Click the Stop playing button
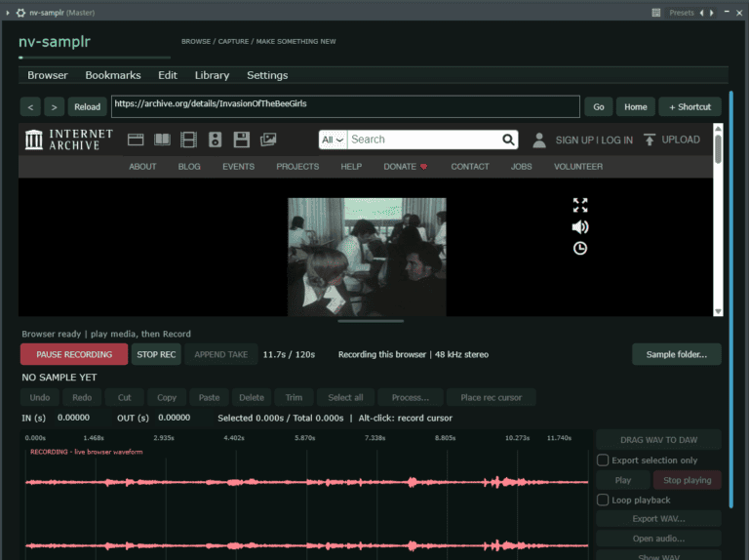 coord(687,480)
